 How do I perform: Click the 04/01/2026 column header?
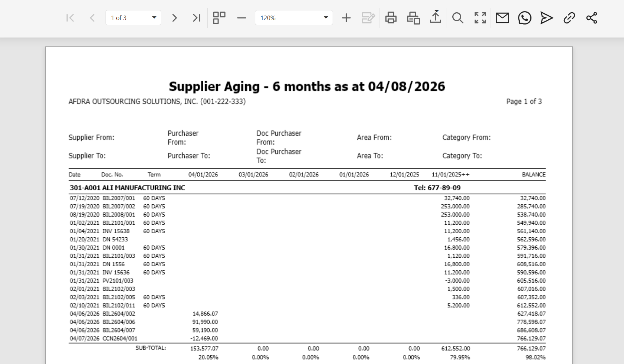(203, 175)
